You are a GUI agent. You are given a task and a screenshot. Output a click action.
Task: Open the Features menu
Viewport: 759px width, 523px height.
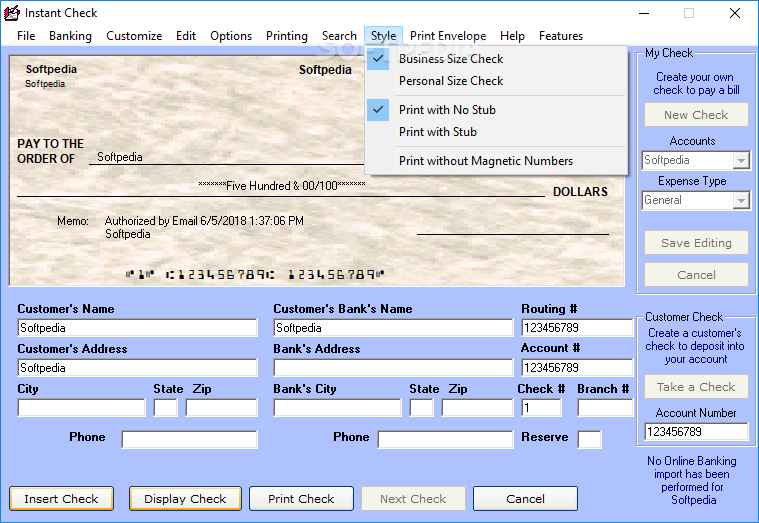(561, 36)
